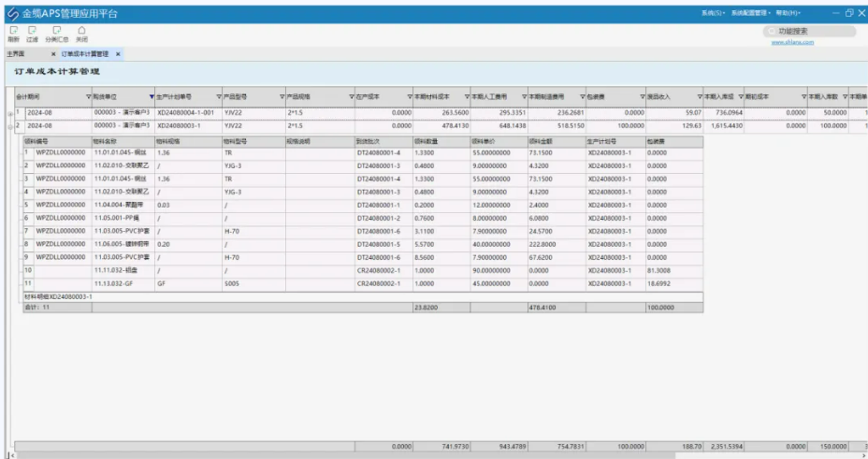Open filter dropdown on 产品型号 column
The height and width of the screenshot is (459, 868).
(282, 97)
